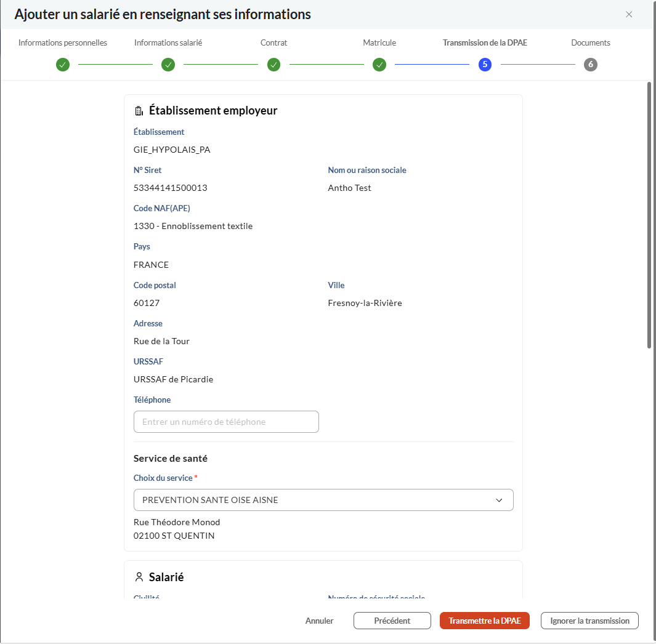The image size is (656, 644).
Task: Click step 5 circle in stepper
Action: [485, 65]
